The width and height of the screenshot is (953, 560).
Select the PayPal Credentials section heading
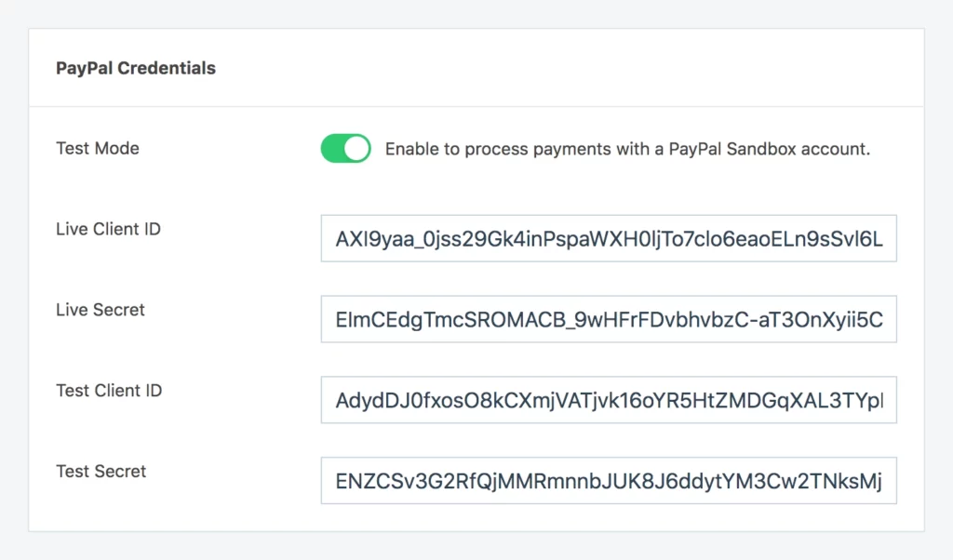pos(135,68)
